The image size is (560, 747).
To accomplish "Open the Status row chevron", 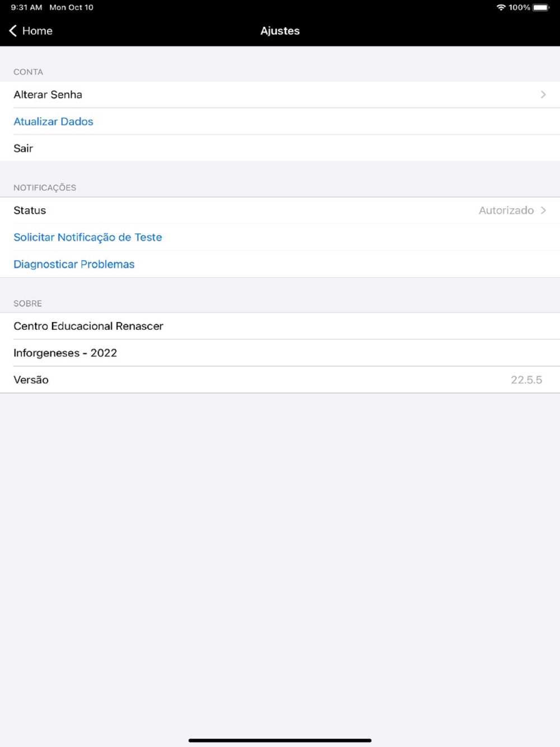I will [543, 211].
